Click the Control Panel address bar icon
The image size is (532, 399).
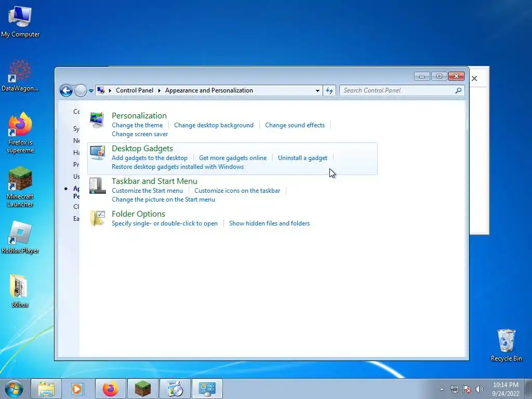pos(101,90)
